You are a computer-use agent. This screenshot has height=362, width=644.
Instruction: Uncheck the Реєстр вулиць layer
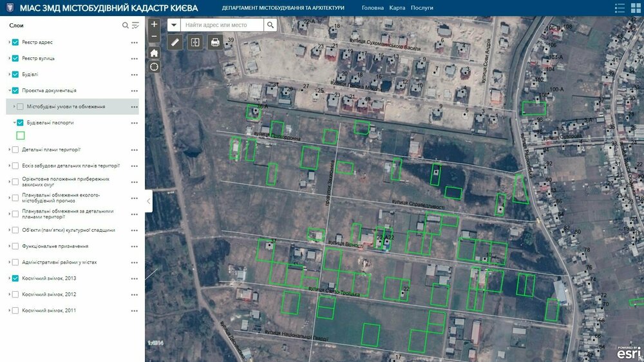coord(15,59)
